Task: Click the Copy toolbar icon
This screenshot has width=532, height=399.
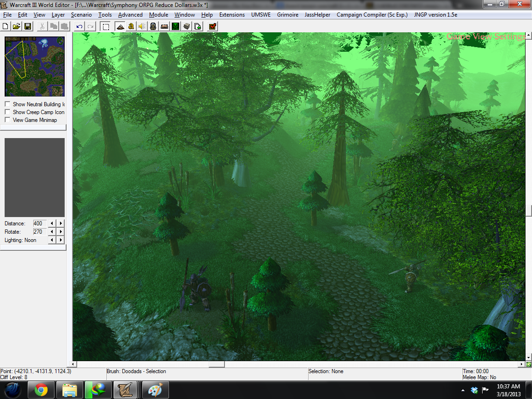Action: [53, 26]
